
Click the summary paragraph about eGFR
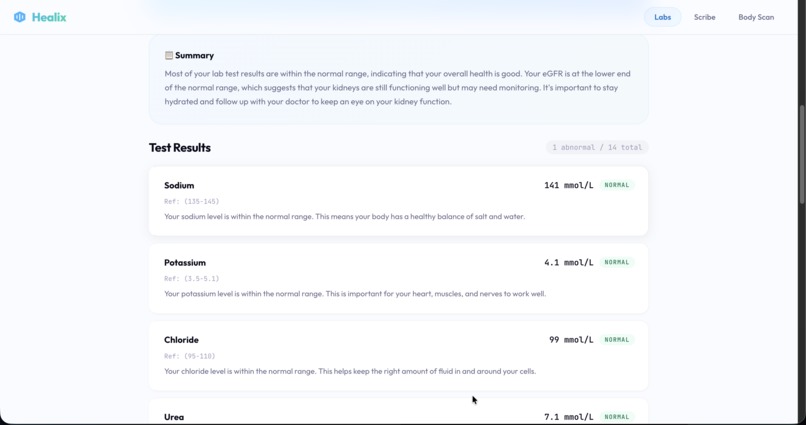pyautogui.click(x=397, y=87)
